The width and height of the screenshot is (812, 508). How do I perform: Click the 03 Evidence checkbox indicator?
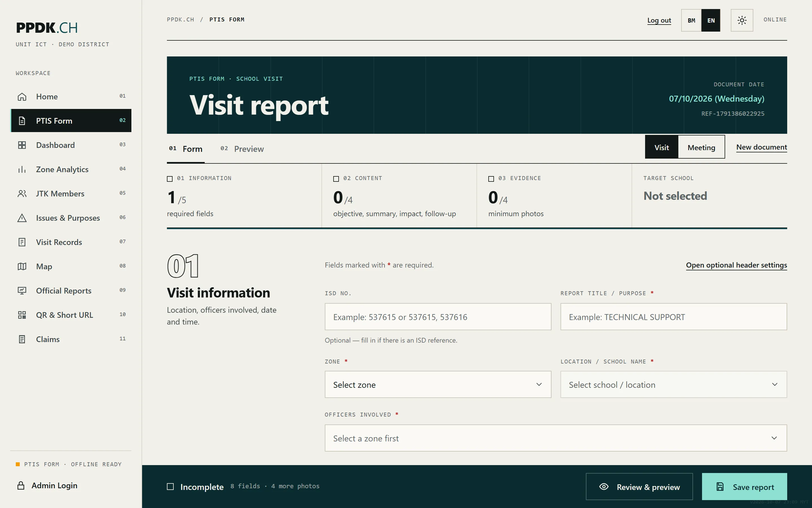tap(491, 179)
